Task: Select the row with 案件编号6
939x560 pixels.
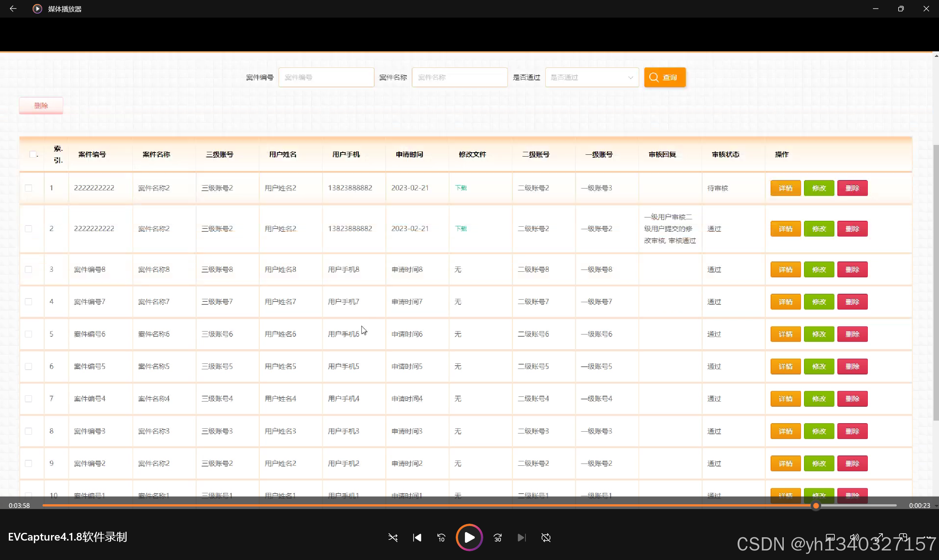Action: click(28, 334)
